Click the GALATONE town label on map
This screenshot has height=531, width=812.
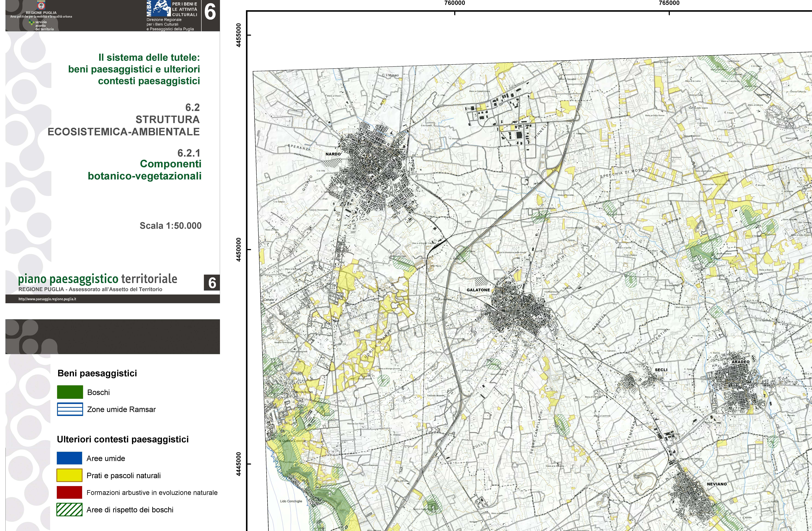(478, 290)
